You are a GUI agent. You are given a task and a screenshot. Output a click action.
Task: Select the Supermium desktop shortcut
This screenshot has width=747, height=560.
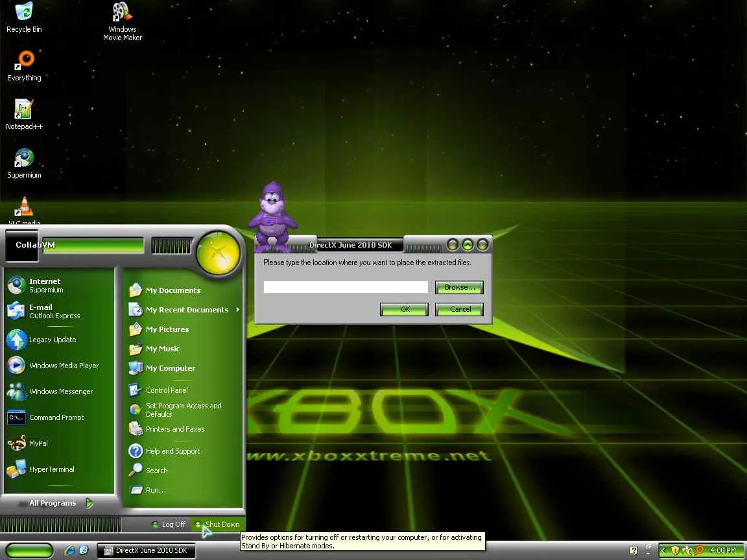pyautogui.click(x=24, y=163)
